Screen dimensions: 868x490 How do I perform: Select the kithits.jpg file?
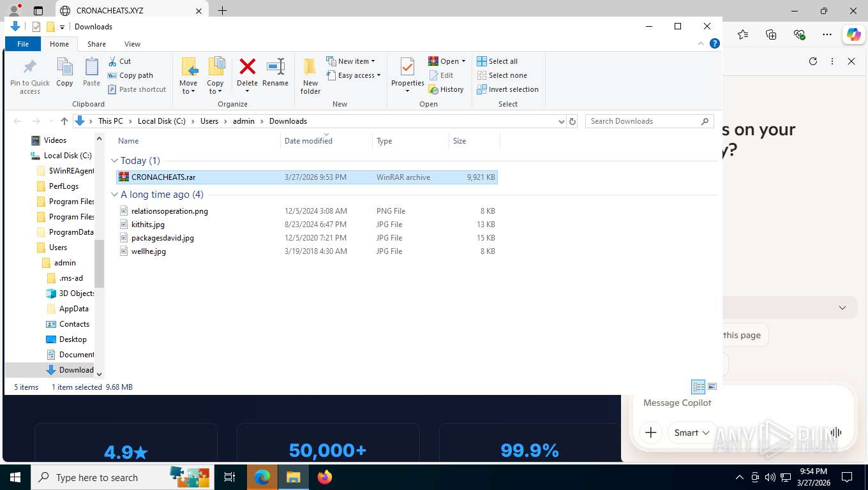pos(307,225)
